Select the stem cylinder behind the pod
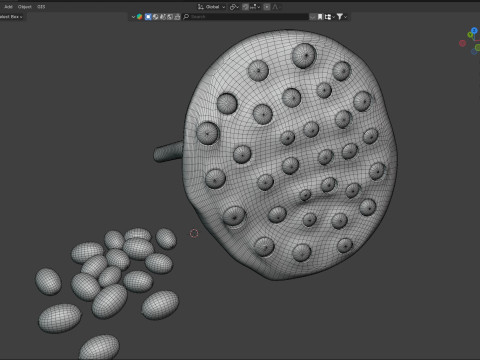 [x=168, y=152]
